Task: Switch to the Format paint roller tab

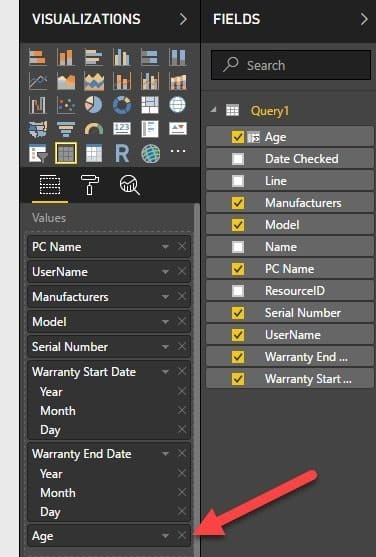Action: click(90, 185)
